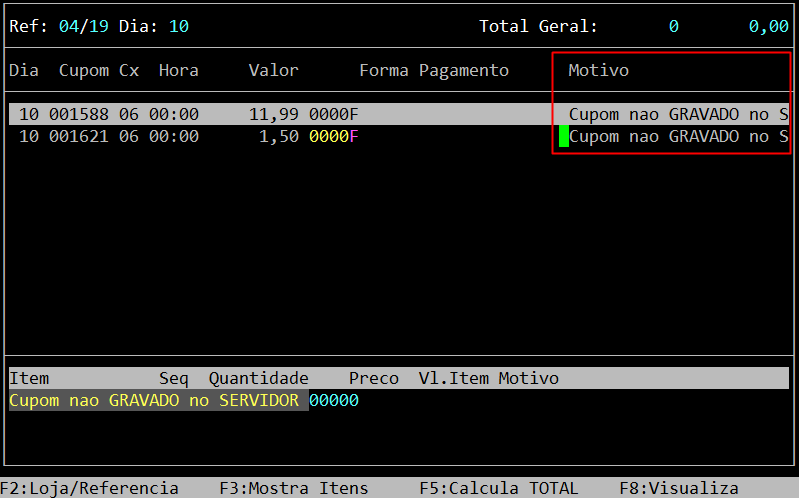Choose F5:Calcula TOTAL in the bottom bar
This screenshot has height=498, width=799.
click(x=498, y=488)
